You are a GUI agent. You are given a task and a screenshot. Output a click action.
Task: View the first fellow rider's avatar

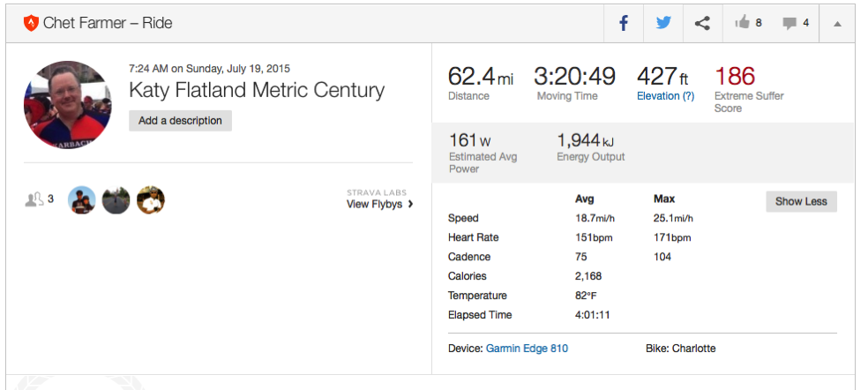pos(82,200)
